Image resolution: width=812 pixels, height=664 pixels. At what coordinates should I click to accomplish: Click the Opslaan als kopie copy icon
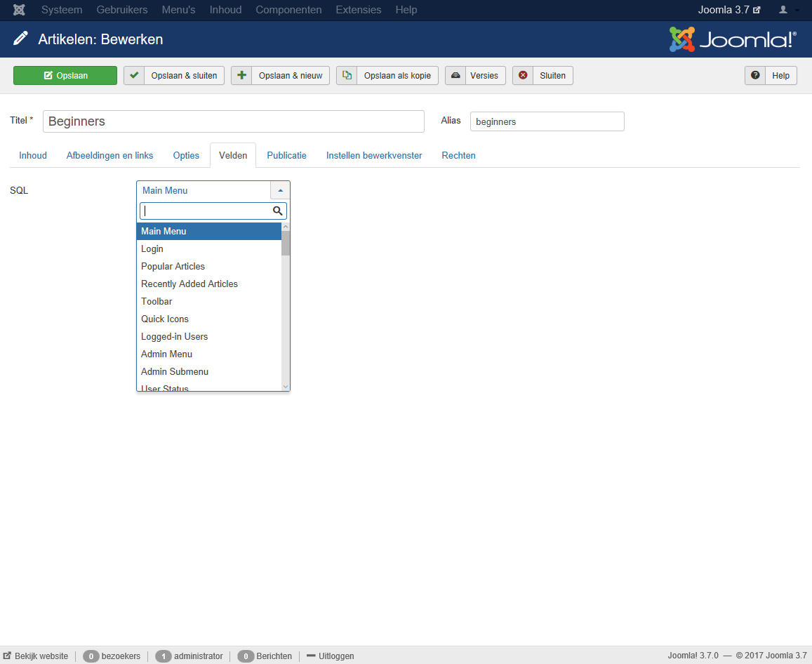[347, 76]
